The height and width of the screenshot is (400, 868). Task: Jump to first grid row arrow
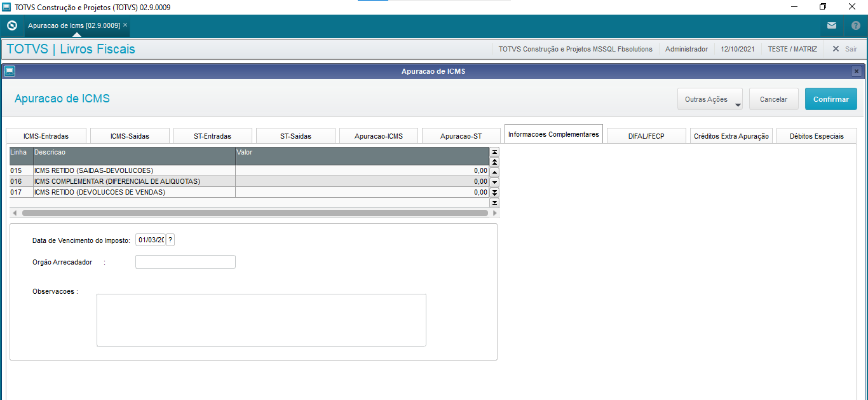coord(494,152)
